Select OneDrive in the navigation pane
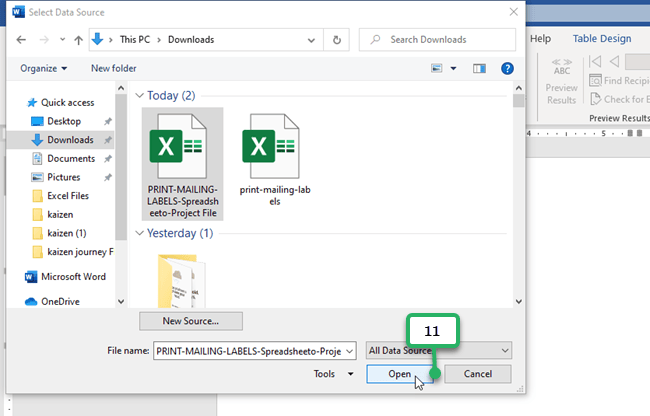The image size is (650, 416). 53,301
